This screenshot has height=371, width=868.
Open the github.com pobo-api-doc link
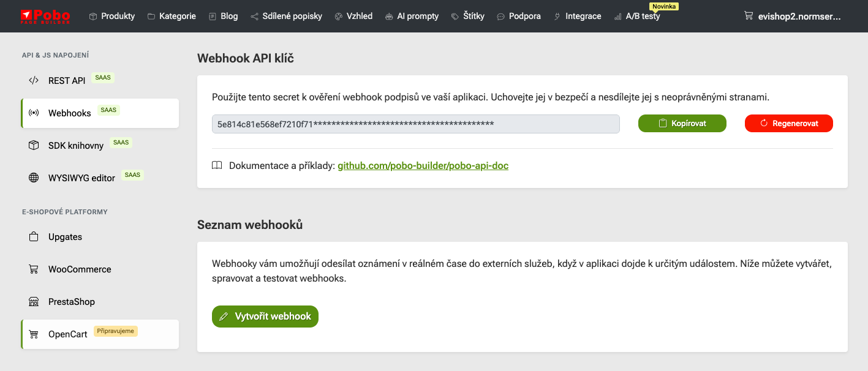coord(423,165)
